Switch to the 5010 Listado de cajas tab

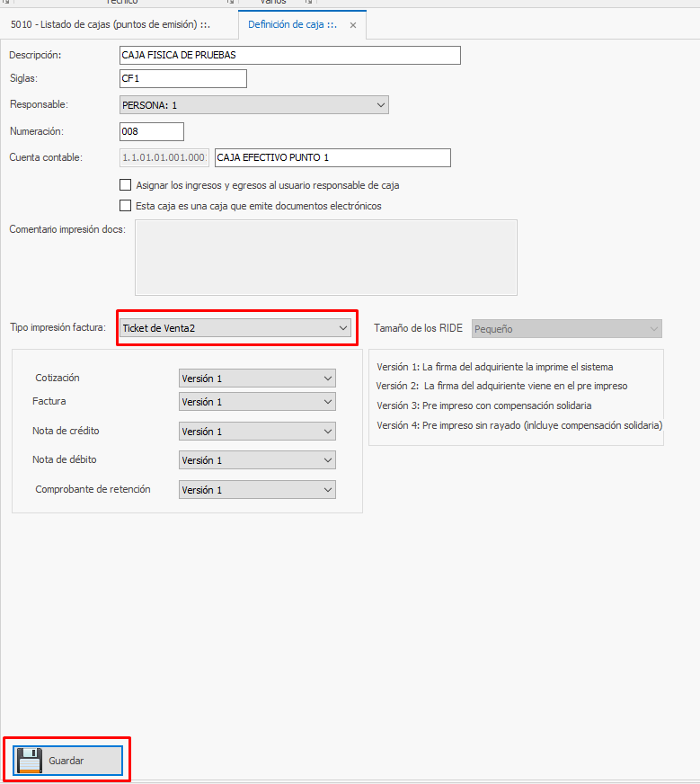115,25
